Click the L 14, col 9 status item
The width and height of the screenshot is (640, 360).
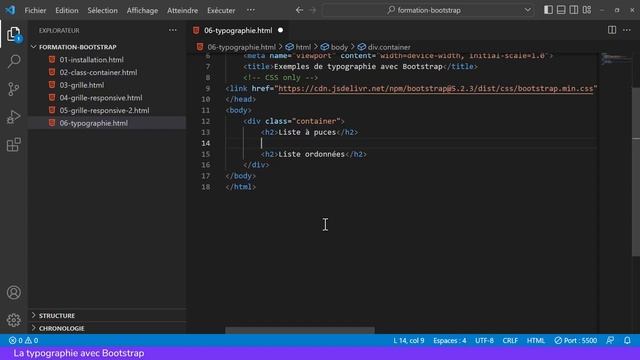409,340
